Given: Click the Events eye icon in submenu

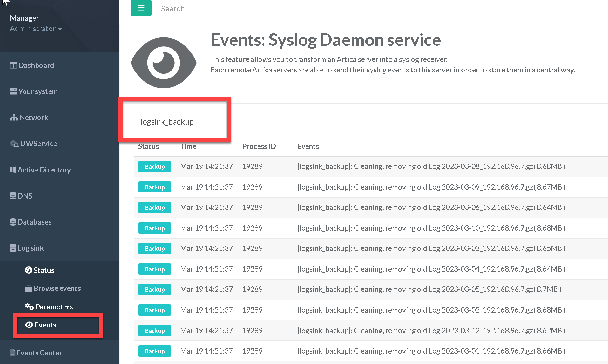Looking at the screenshot, I should click(x=29, y=325).
